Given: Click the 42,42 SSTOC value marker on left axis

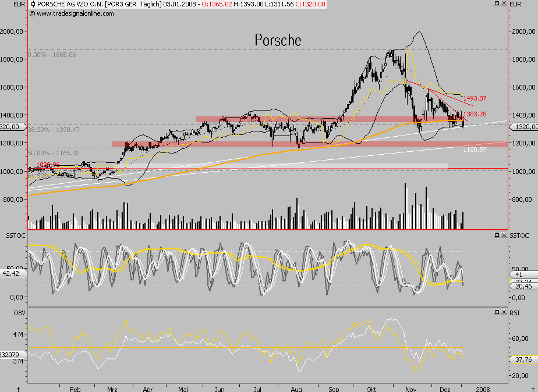Looking at the screenshot, I should point(13,273).
